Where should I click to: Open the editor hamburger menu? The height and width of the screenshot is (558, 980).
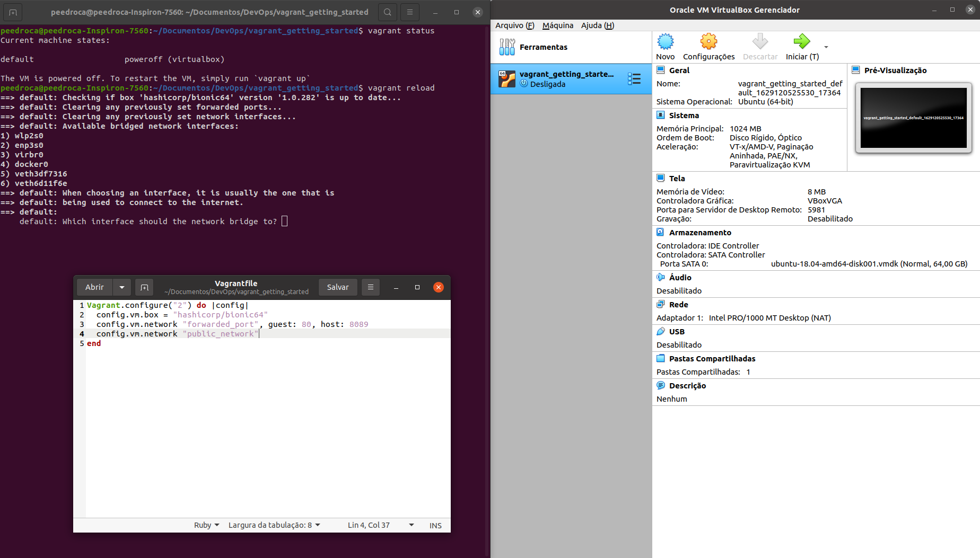371,287
